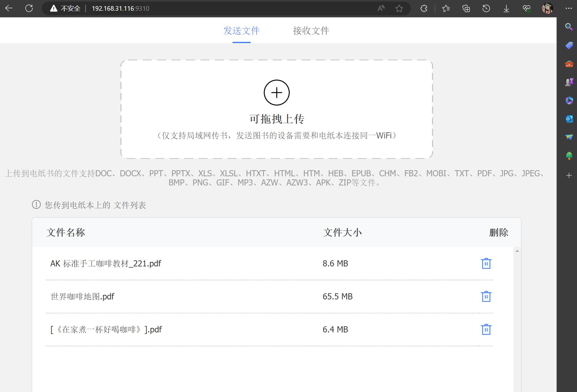Delete AK 标准手工咖啡教材_221.pdf with trash icon
Image resolution: width=577 pixels, height=392 pixels.
coord(486,263)
